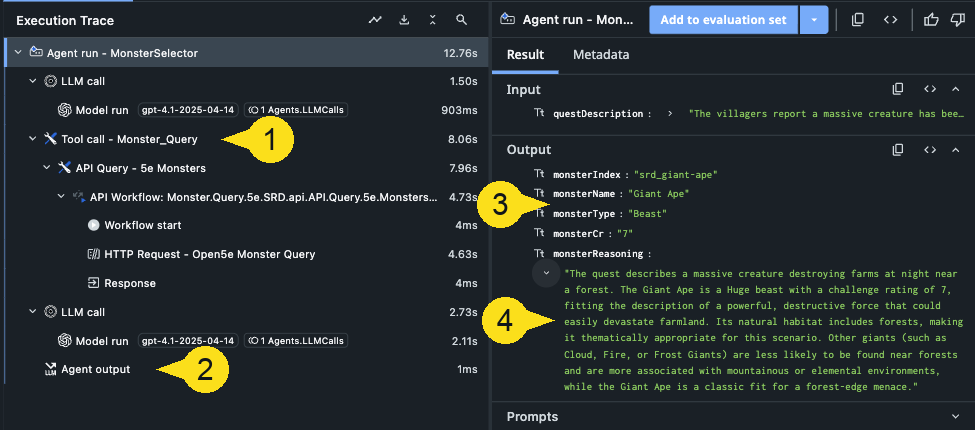Click the monsterName value "Giant Ape"
Image resolution: width=975 pixels, height=430 pixels.
point(658,194)
